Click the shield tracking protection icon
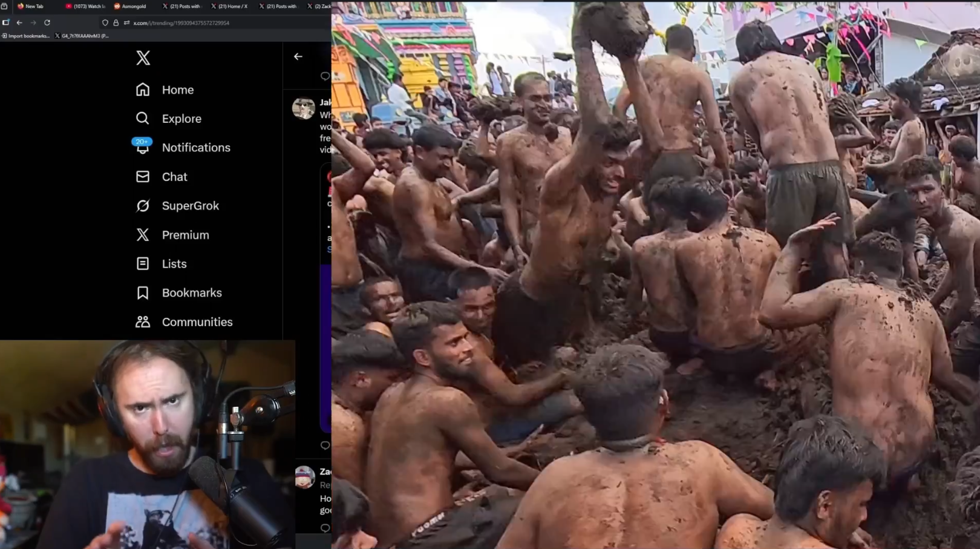The width and height of the screenshot is (980, 549). (x=105, y=23)
